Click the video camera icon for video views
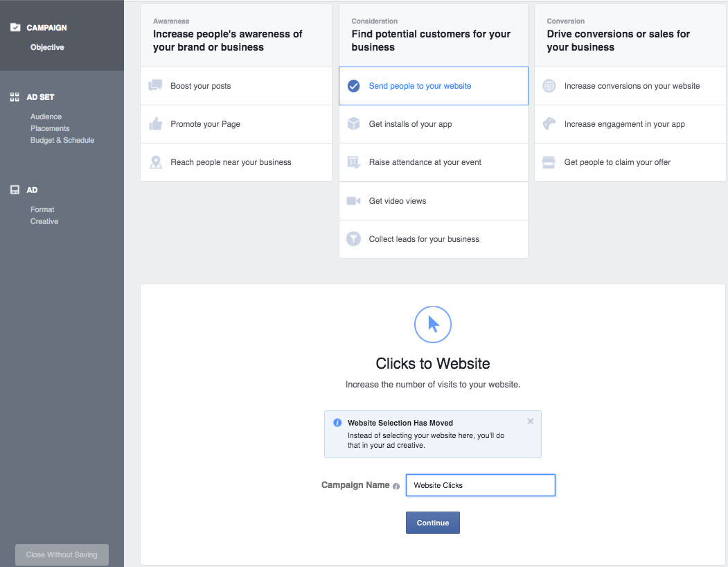Screen dimensions: 728x567 pos(354,201)
